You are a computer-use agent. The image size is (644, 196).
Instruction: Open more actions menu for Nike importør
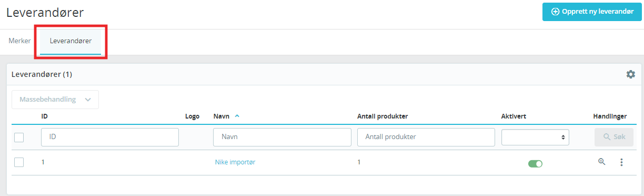tap(621, 162)
